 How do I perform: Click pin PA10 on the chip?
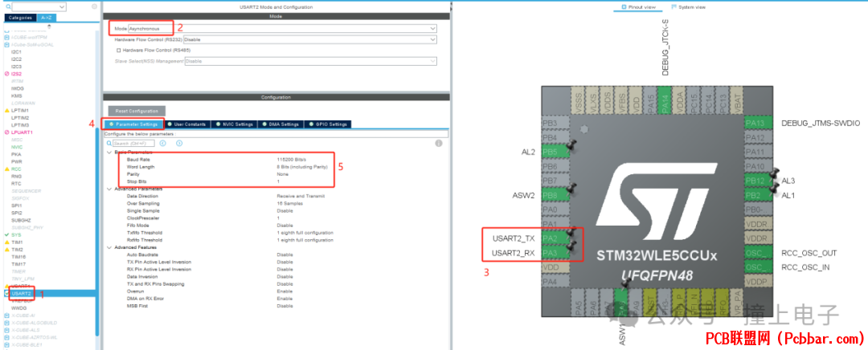coord(759,166)
